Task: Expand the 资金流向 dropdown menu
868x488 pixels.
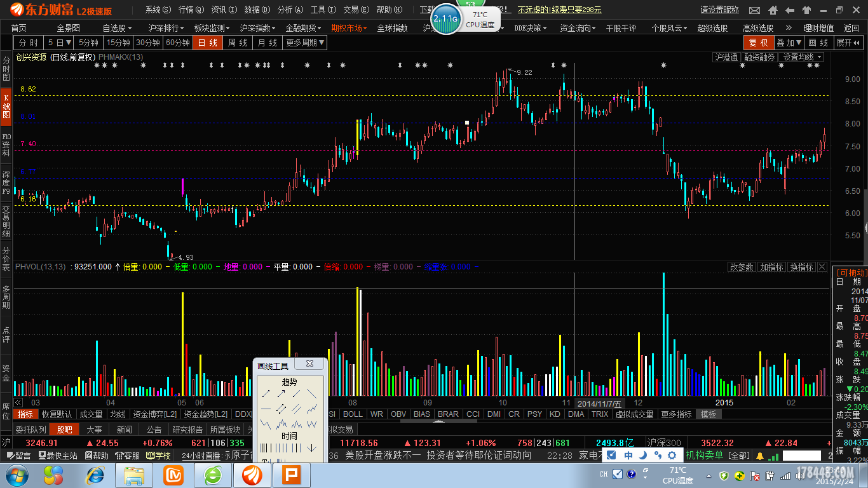Action: (578, 28)
